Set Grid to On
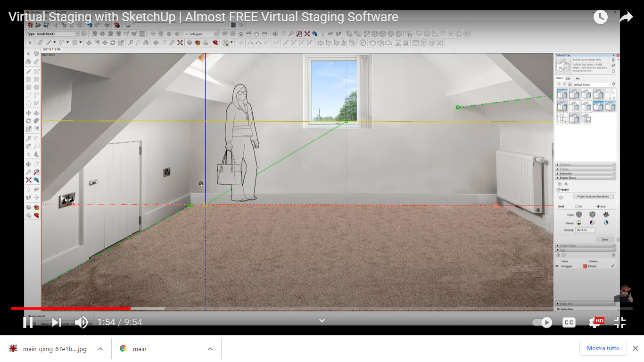Viewport: 644px width, 362px height. click(x=576, y=206)
